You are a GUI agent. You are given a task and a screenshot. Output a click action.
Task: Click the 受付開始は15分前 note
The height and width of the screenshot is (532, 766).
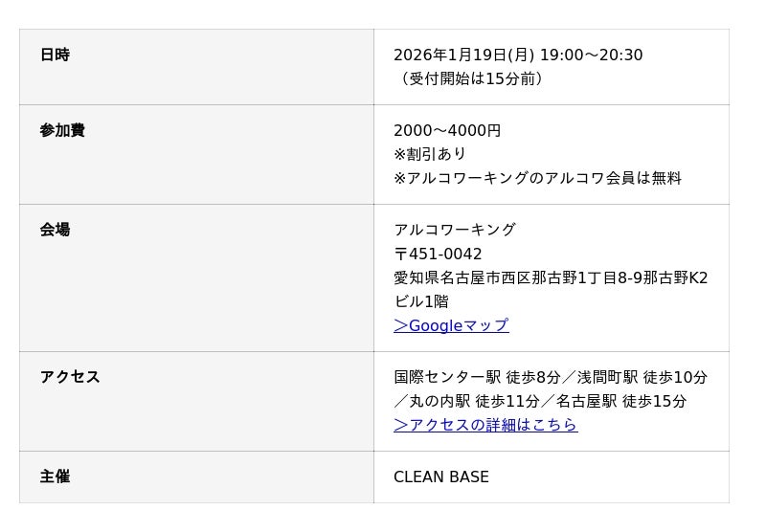[x=472, y=78]
